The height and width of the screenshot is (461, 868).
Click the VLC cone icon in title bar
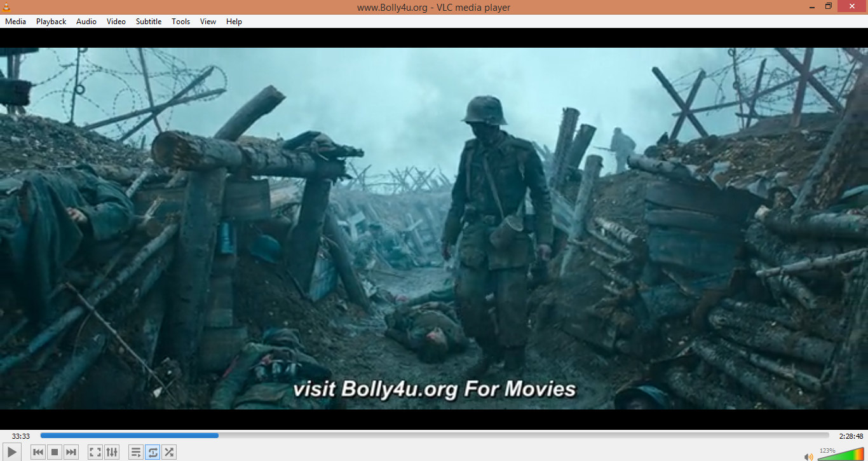[6, 7]
